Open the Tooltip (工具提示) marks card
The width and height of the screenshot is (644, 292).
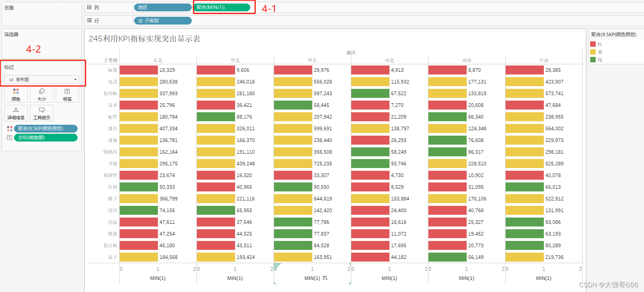tap(42, 113)
